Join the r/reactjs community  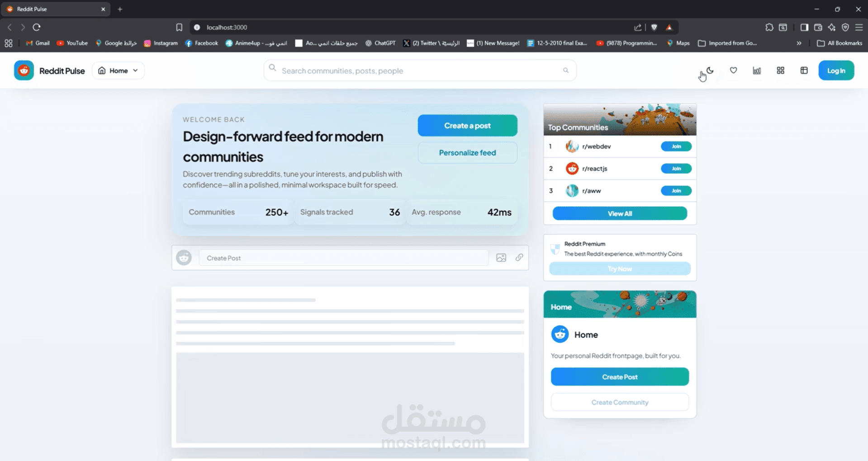coord(676,169)
